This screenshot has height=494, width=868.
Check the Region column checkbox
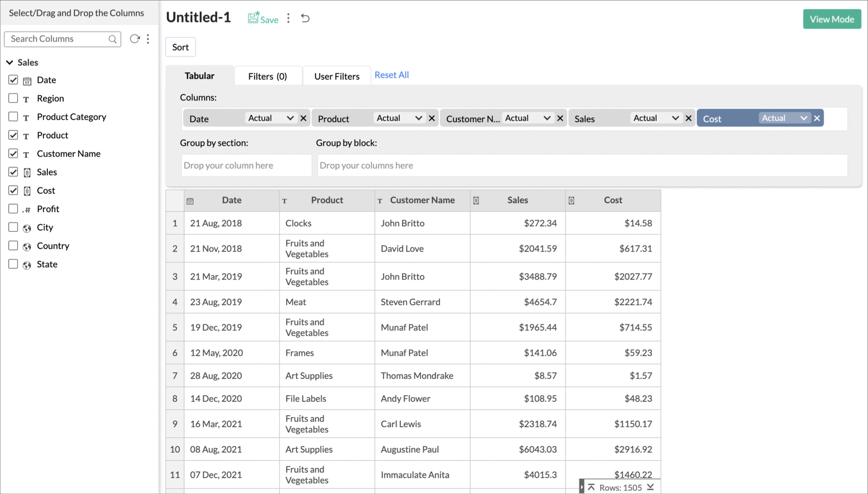[x=13, y=98]
